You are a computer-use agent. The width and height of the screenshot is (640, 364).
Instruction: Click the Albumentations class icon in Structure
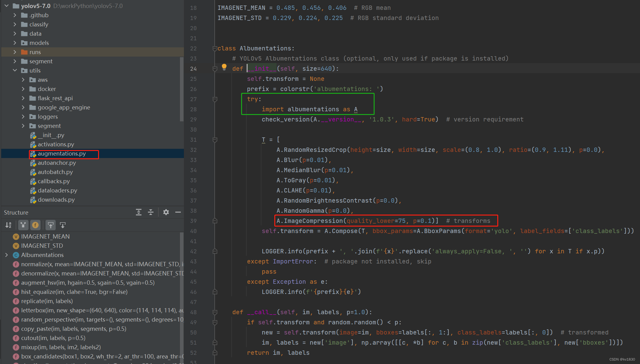(x=16, y=255)
